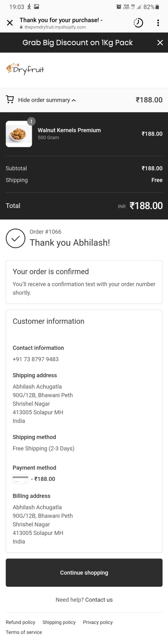Open the Contact us link
The width and height of the screenshot is (168, 644).
pyautogui.click(x=99, y=600)
